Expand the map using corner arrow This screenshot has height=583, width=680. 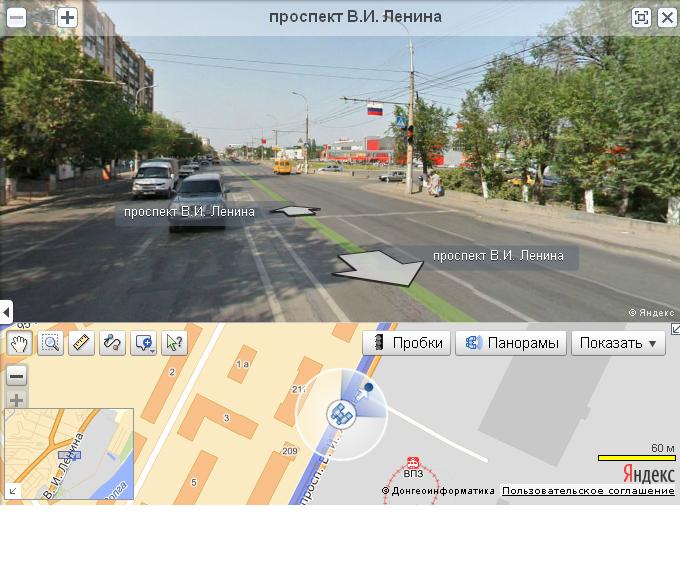coord(675,329)
